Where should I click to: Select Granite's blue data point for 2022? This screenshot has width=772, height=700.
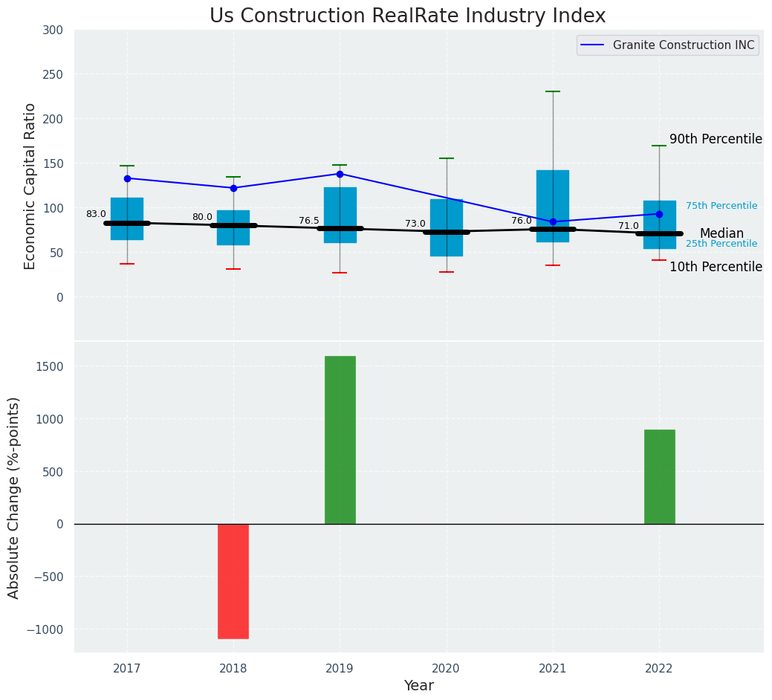(660, 214)
